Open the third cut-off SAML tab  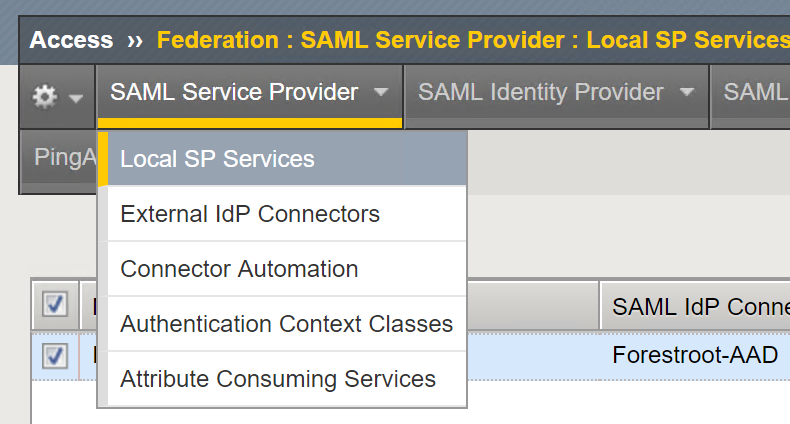pyautogui.click(x=751, y=96)
